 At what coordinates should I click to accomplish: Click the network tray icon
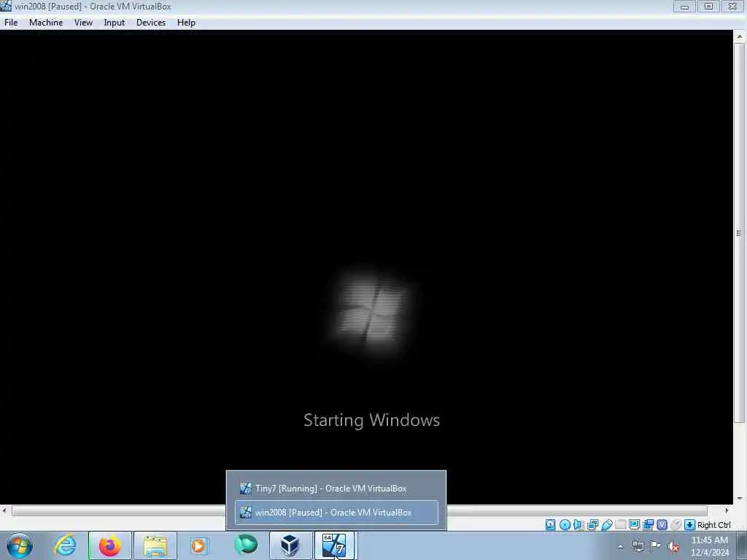(x=638, y=547)
